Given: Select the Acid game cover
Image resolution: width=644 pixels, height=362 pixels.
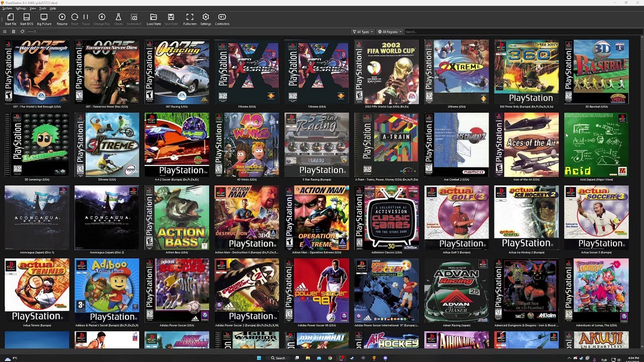Looking at the screenshot, I should 596,145.
